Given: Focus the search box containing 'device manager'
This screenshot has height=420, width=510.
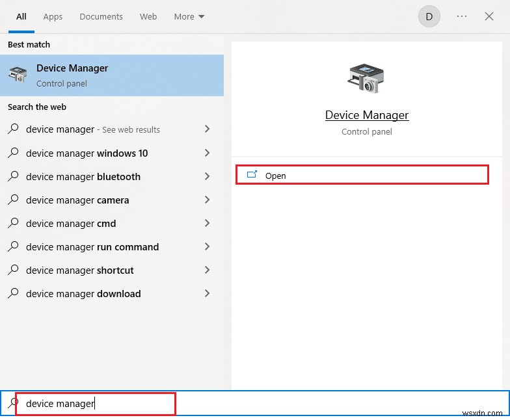Looking at the screenshot, I should [x=255, y=403].
